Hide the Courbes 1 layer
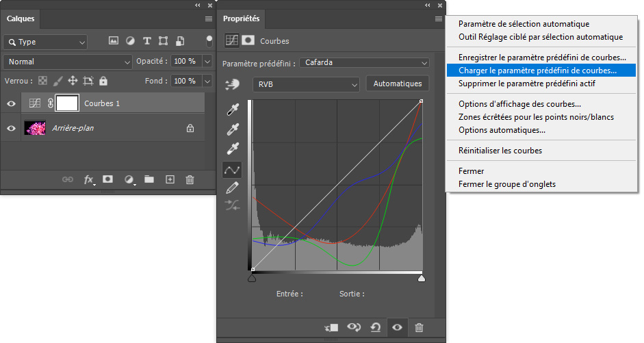The height and width of the screenshot is (343, 644). coord(11,104)
